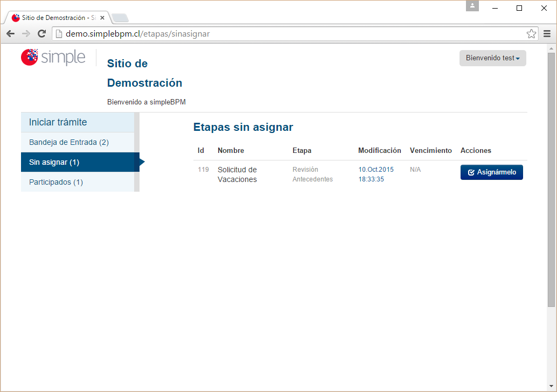Screen dimensions: 557x392
Task: Open Iniciar trámite in the sidebar
Action: click(x=78, y=122)
